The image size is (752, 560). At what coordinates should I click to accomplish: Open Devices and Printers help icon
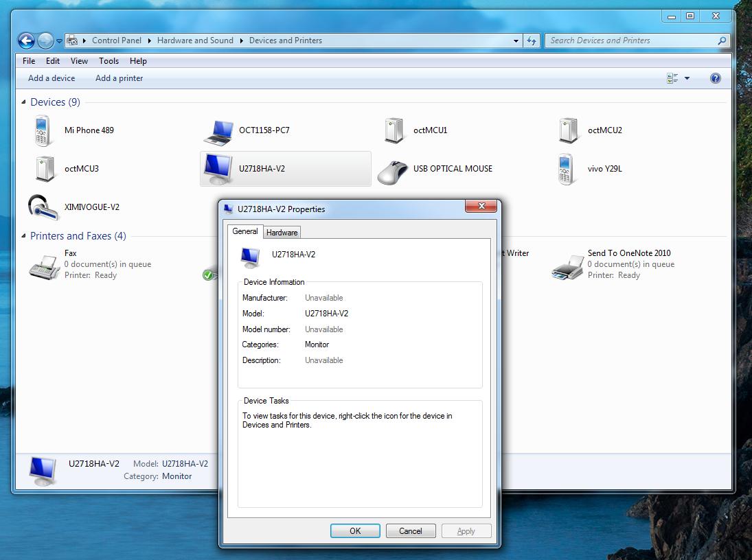715,78
